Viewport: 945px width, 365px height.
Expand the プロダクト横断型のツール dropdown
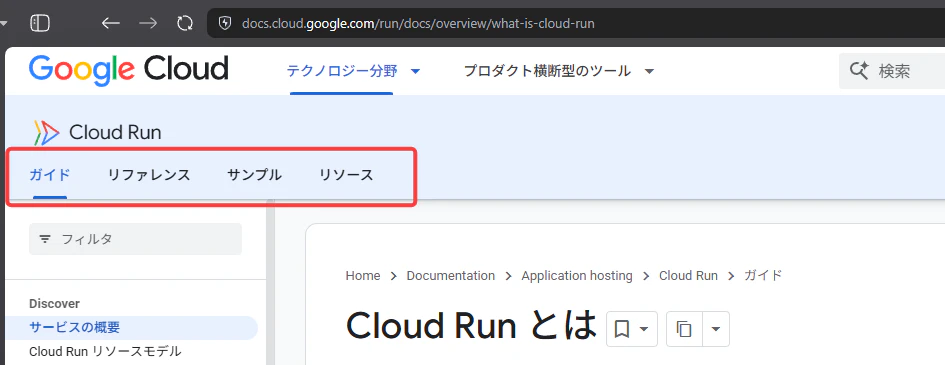pos(648,72)
